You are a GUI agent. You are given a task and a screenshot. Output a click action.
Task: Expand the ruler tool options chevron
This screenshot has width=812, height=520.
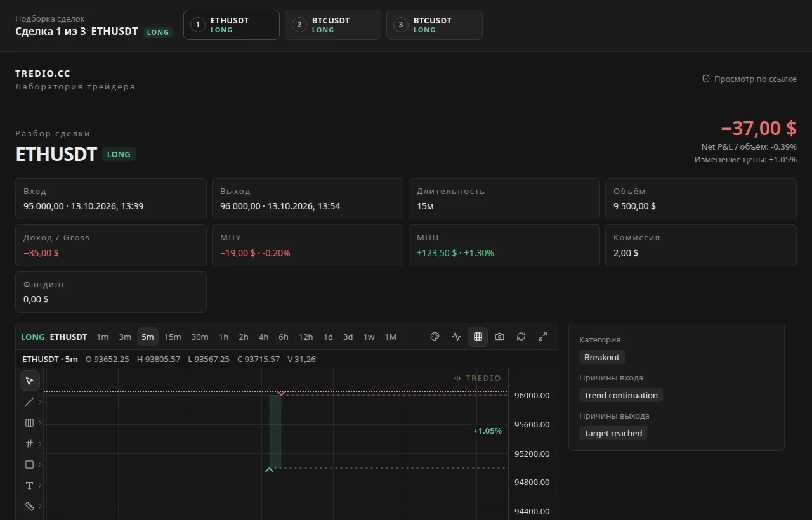[41, 506]
